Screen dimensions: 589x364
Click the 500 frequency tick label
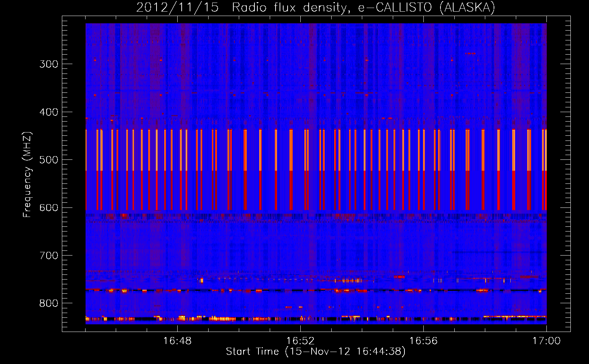[49, 160]
